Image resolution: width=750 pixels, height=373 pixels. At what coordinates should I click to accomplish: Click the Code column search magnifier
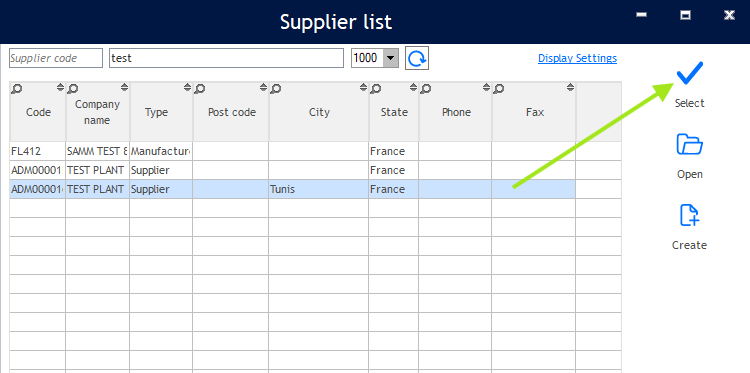point(16,88)
